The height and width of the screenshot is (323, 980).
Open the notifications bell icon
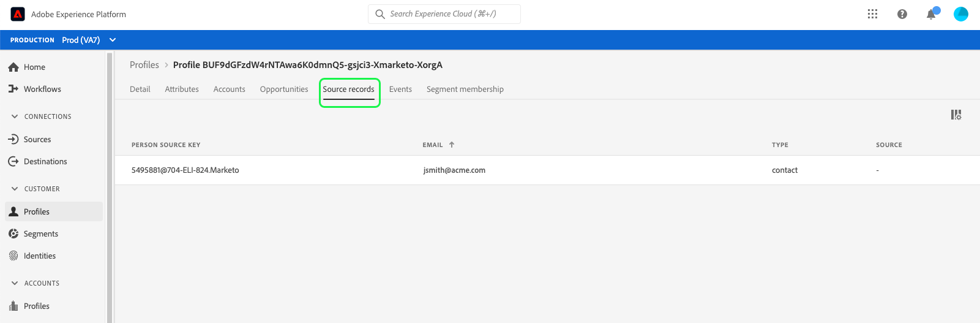pos(932,14)
